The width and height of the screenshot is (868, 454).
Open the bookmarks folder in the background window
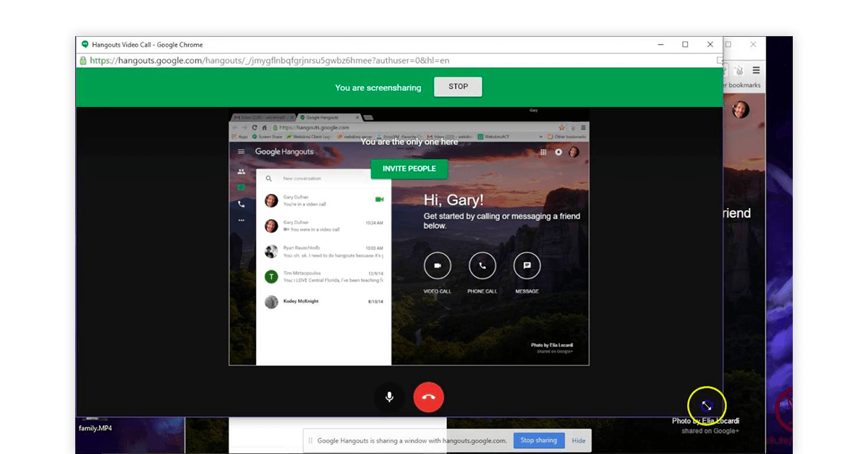pyautogui.click(x=742, y=85)
